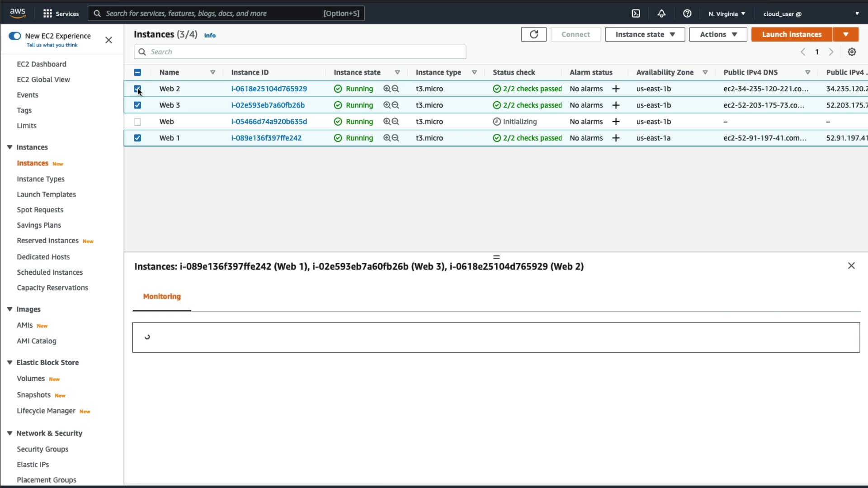Image resolution: width=868 pixels, height=488 pixels.
Task: Click the notifications bell icon
Action: click(661, 14)
